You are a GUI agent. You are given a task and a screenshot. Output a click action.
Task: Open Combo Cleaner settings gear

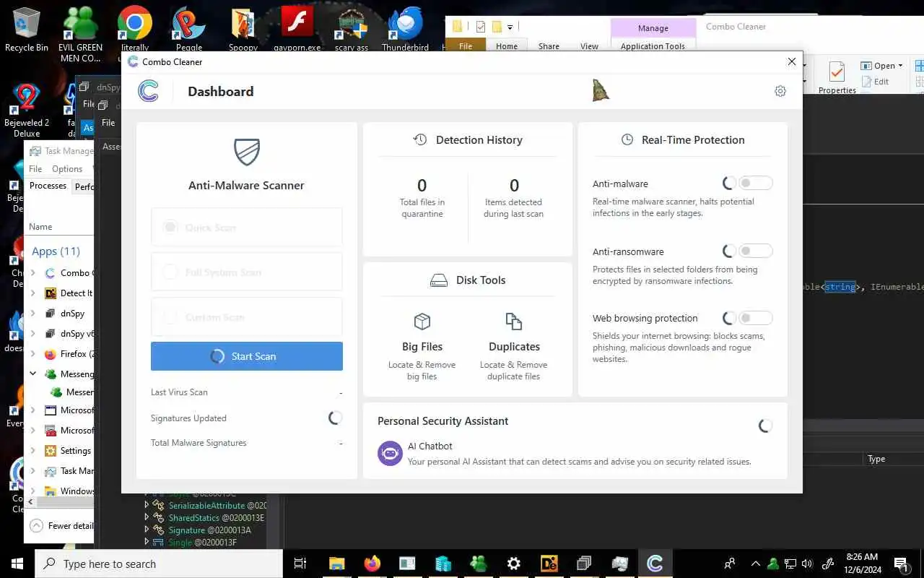tap(780, 91)
